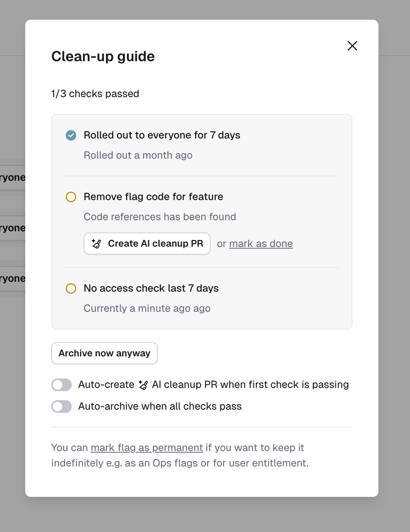Click the pending circle beside Remove flag code

tap(71, 197)
